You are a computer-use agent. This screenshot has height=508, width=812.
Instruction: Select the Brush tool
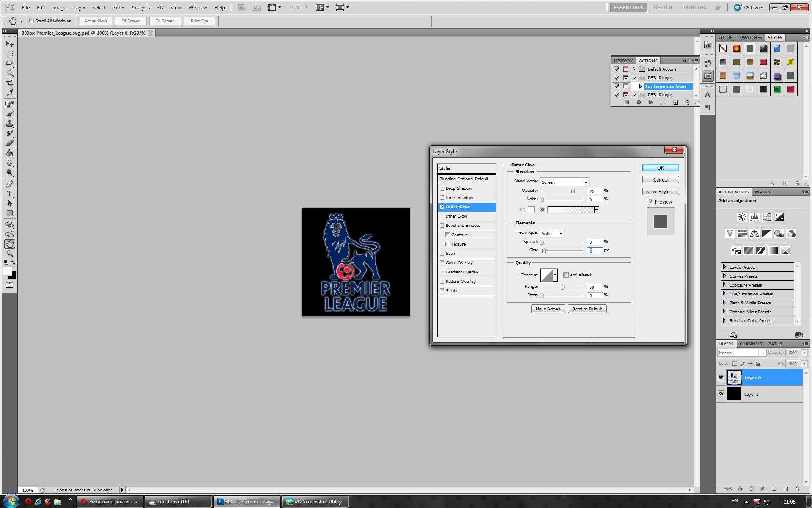(10, 114)
